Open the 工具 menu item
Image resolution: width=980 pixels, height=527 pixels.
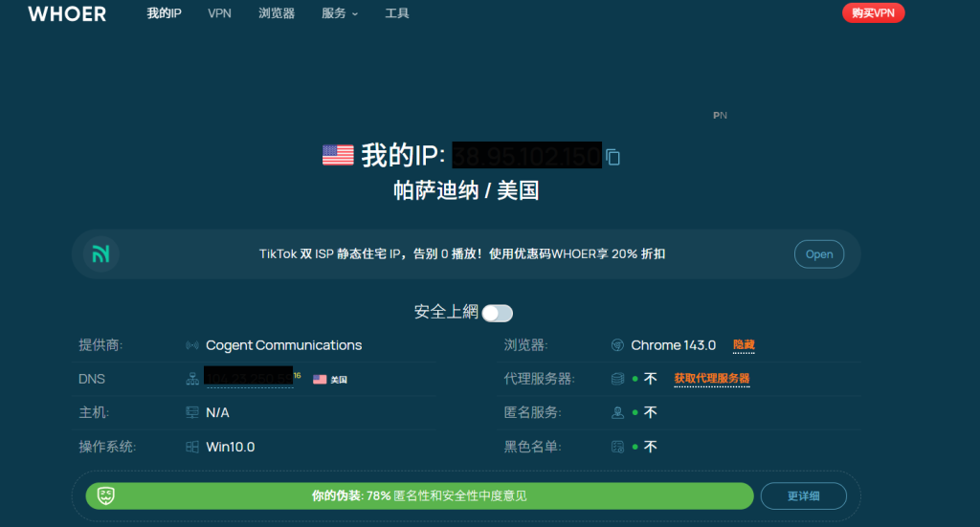pyautogui.click(x=397, y=13)
